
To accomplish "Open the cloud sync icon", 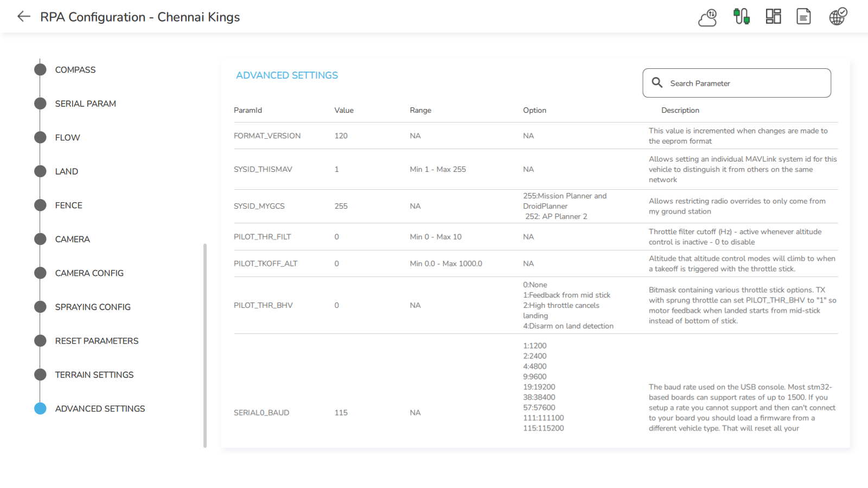I will [x=708, y=17].
